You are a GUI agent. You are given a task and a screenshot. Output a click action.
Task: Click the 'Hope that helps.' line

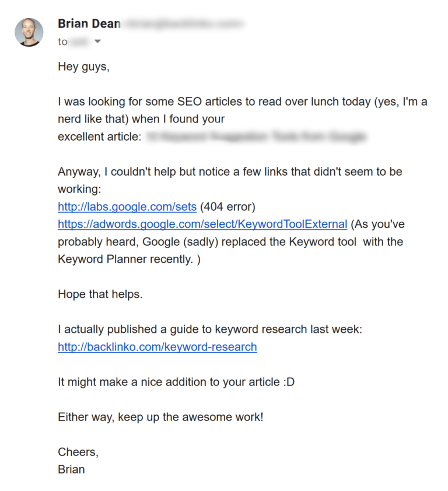(x=100, y=294)
